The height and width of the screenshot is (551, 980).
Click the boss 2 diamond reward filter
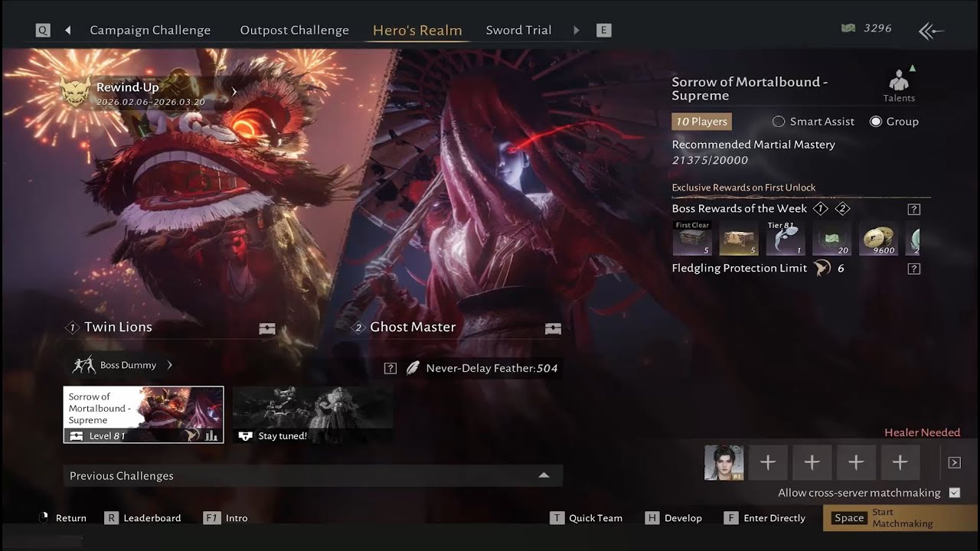click(x=842, y=209)
